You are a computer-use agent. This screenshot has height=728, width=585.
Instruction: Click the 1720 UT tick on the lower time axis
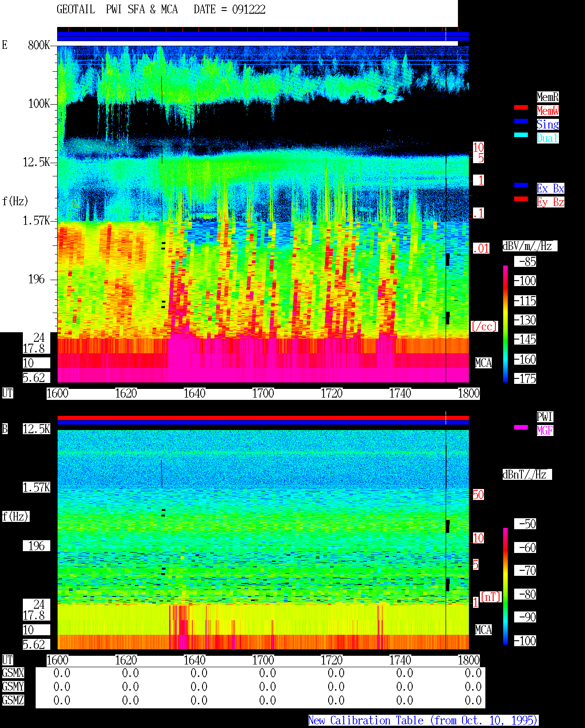coord(331,660)
